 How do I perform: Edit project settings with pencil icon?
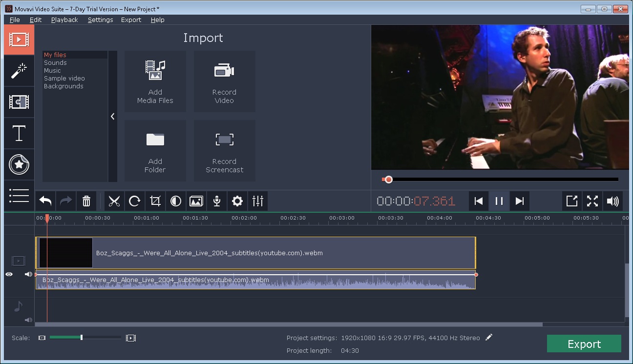(489, 338)
